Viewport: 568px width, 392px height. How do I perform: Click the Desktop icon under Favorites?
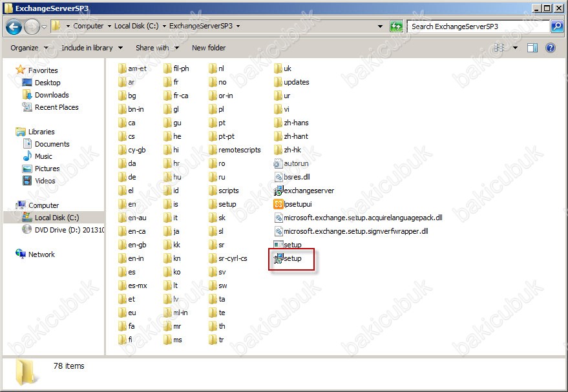tap(27, 83)
